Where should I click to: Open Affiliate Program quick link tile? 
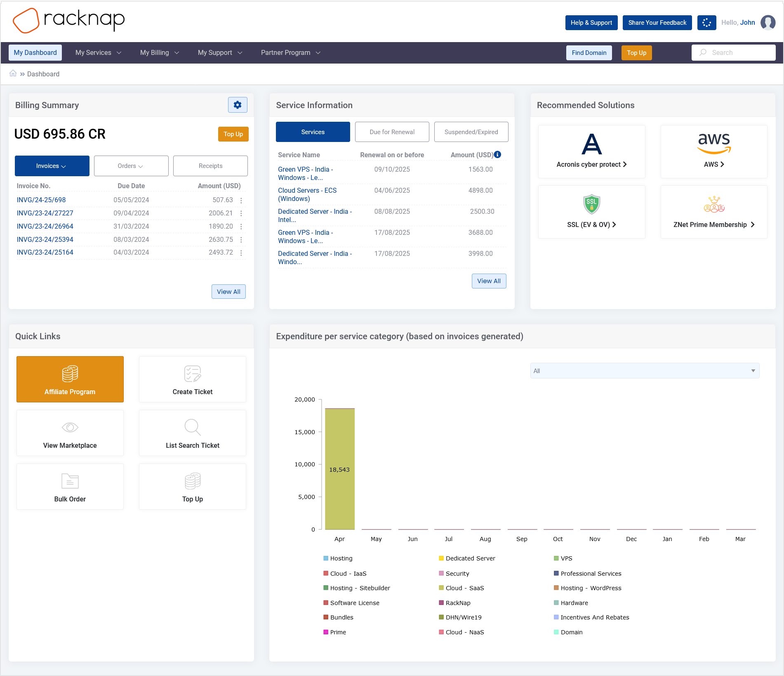70,379
